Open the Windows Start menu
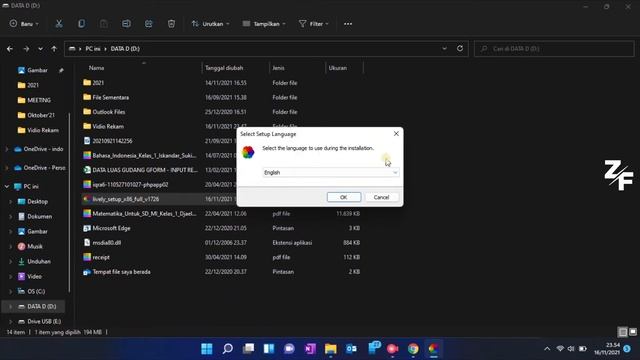This screenshot has height=360, width=640. pos(207,349)
